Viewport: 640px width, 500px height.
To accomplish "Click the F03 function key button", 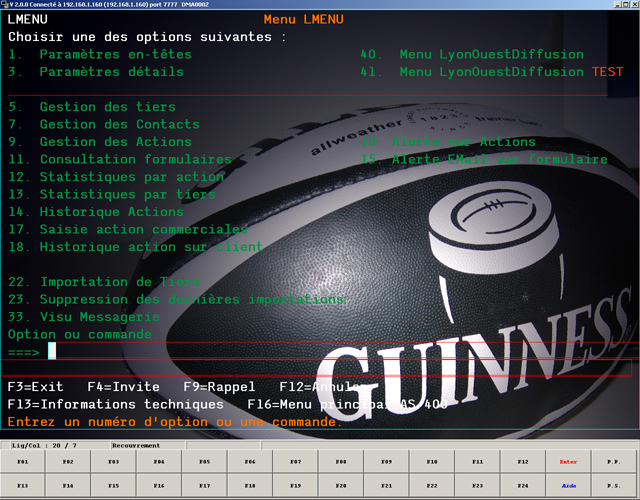I will tap(113, 462).
